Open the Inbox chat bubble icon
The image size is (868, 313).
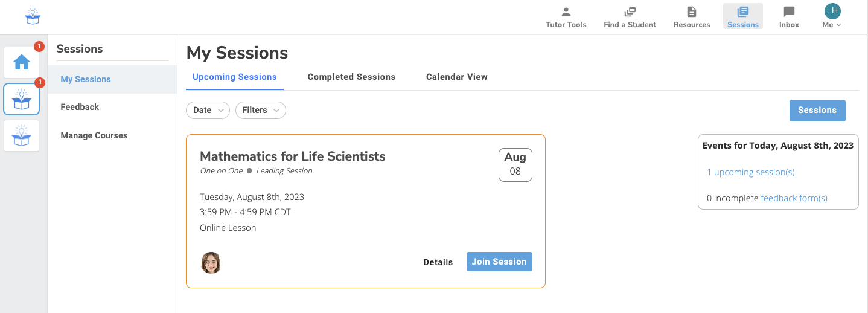click(789, 11)
